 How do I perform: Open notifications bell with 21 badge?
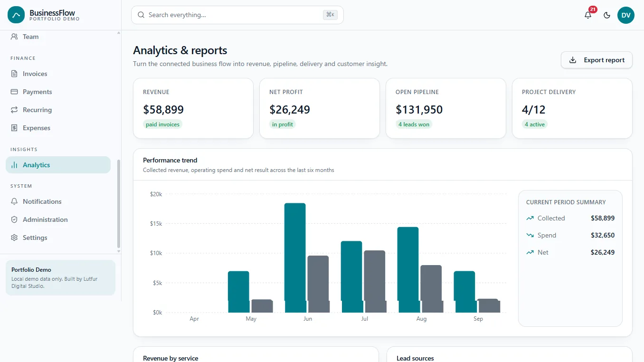tap(588, 15)
